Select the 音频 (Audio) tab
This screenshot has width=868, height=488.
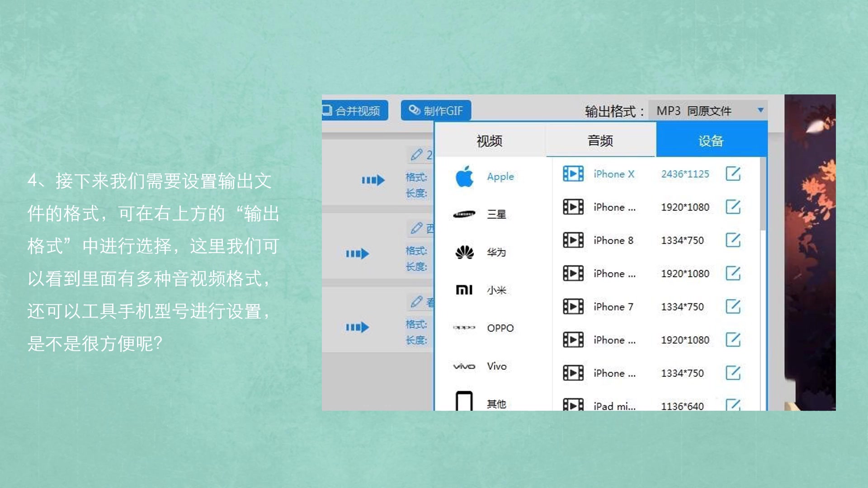point(601,141)
